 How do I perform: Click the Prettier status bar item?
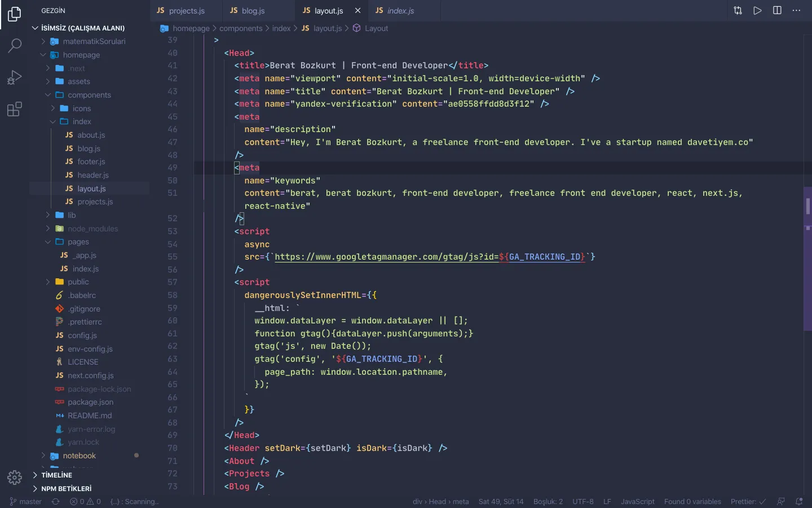748,501
